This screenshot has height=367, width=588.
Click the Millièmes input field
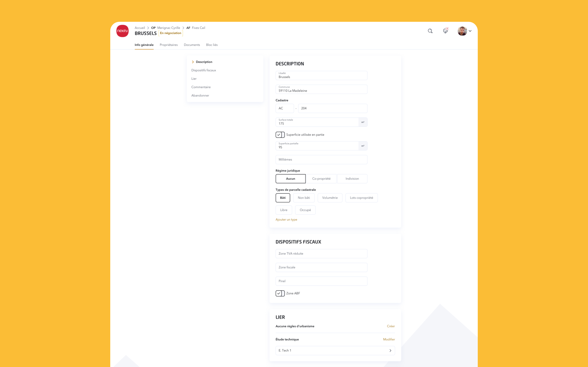coord(321,159)
